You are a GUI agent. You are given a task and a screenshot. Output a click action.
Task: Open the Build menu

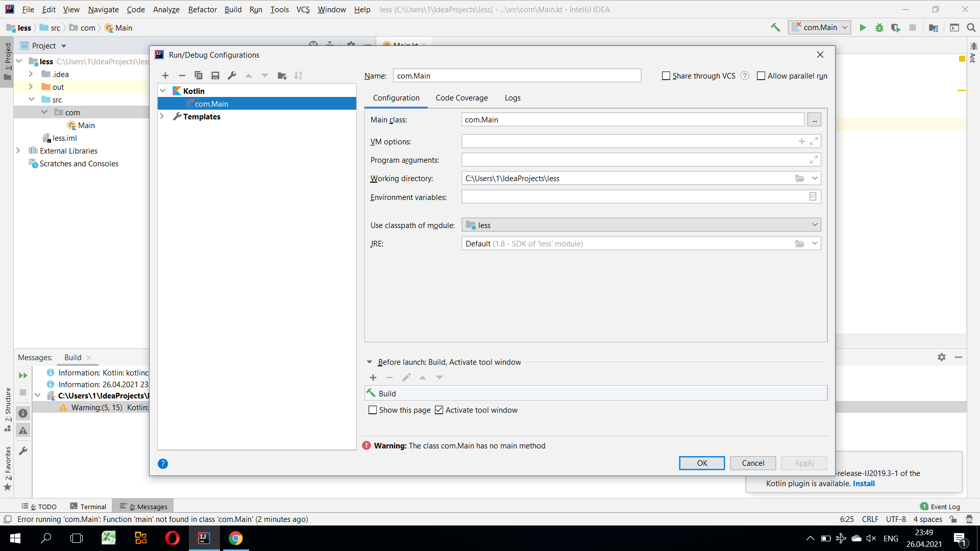(233, 9)
